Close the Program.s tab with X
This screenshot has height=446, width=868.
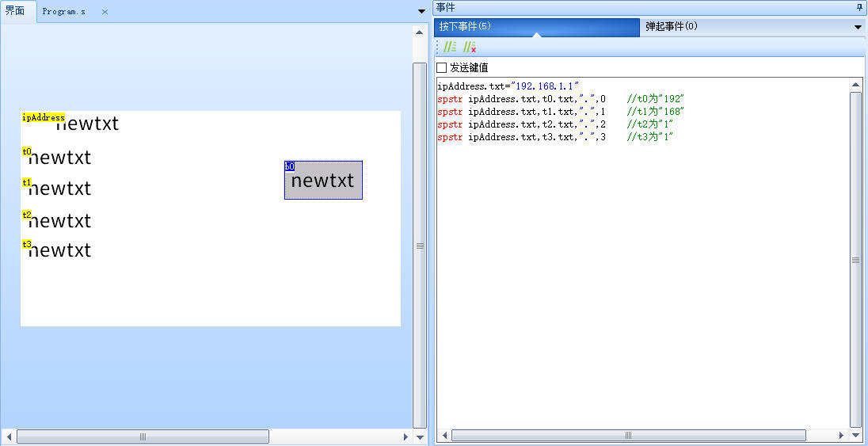tap(105, 12)
